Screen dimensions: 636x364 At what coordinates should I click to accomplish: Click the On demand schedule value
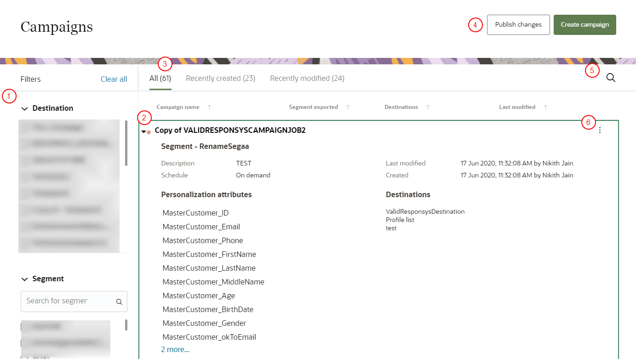coord(253,175)
